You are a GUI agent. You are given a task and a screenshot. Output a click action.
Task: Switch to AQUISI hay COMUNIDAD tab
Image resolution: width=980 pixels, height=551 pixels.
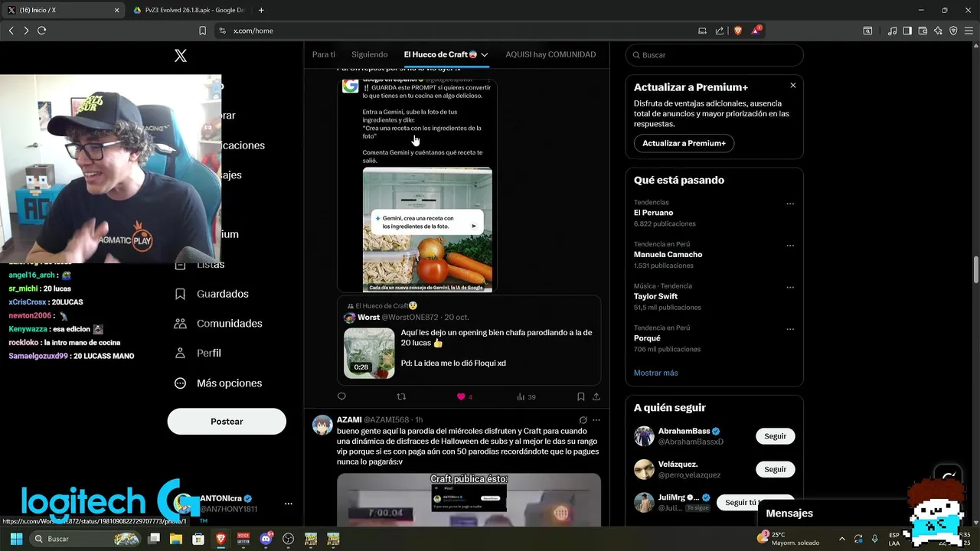550,54
